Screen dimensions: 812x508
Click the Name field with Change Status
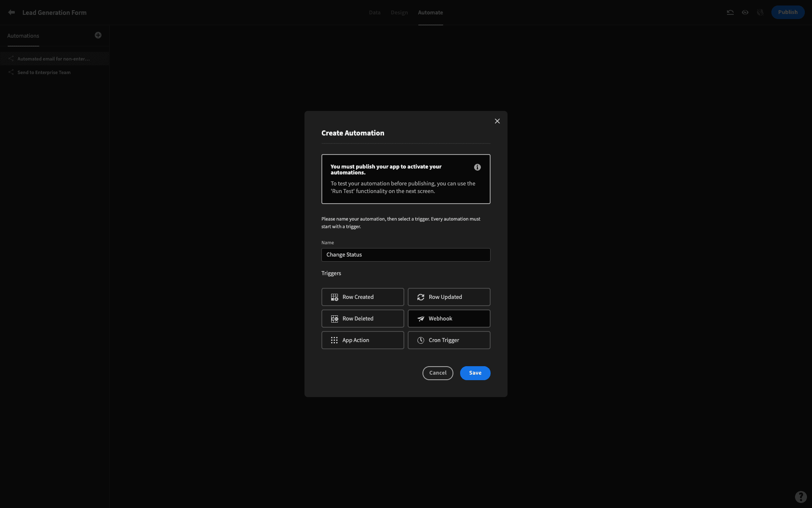click(406, 255)
